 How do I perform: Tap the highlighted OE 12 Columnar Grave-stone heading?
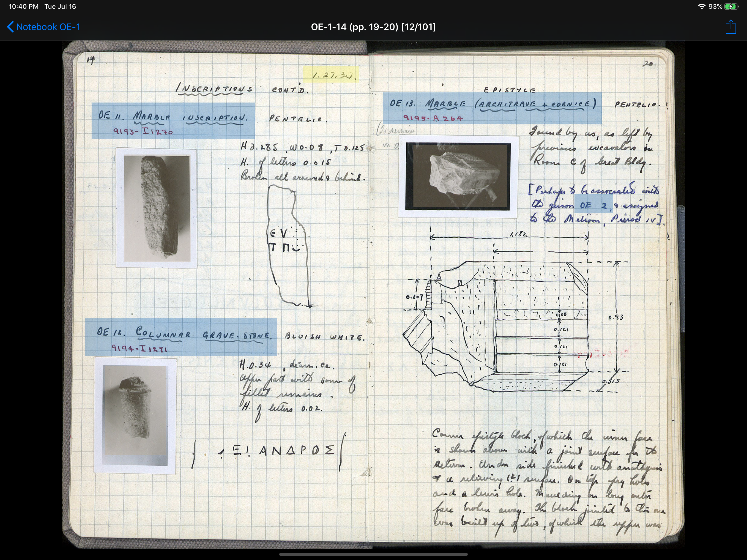(x=181, y=337)
